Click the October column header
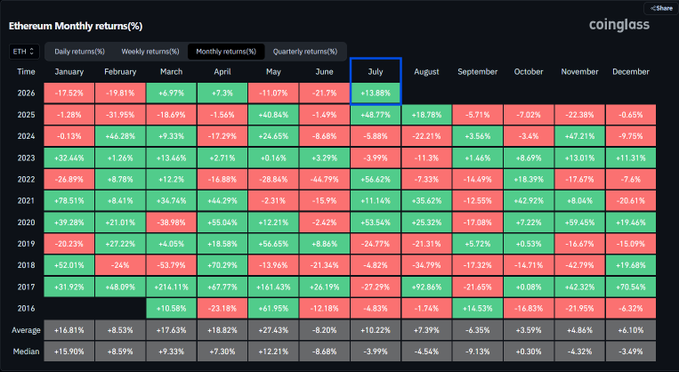Screen dimensions: 679x372 tap(528, 72)
